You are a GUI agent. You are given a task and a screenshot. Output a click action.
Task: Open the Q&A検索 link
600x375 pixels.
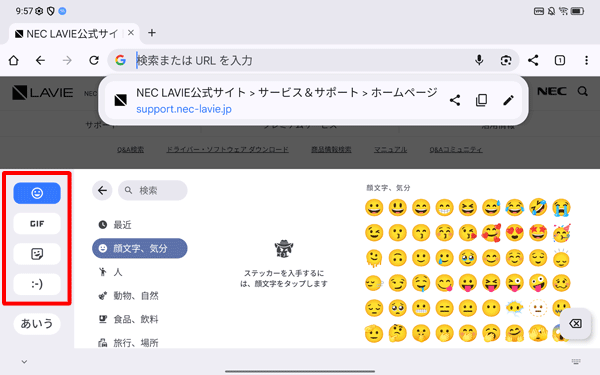click(130, 149)
